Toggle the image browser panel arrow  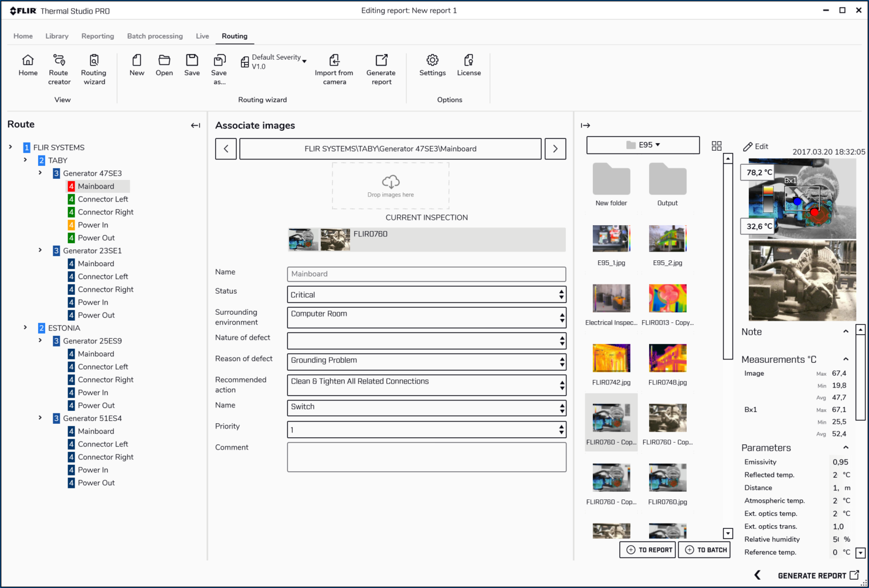(585, 125)
